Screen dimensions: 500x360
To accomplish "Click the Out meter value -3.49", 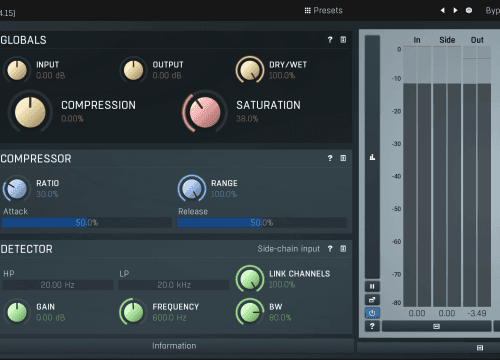I will tap(477, 313).
